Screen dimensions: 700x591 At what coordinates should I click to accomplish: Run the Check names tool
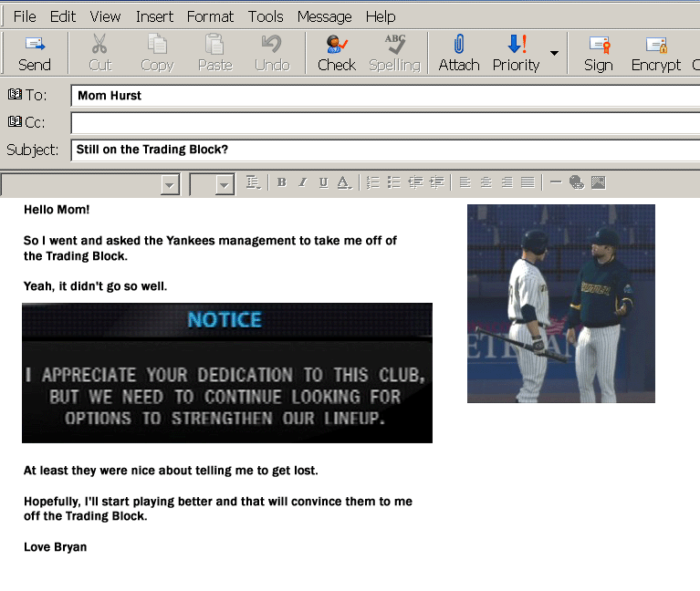[336, 53]
